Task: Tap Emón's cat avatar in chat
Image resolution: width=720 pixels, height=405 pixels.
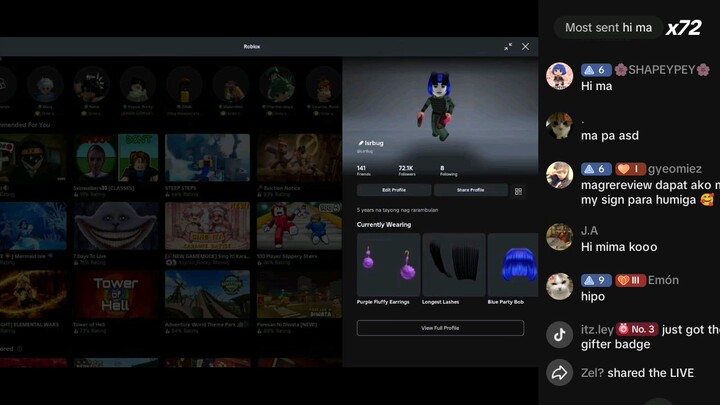Action: tap(560, 287)
